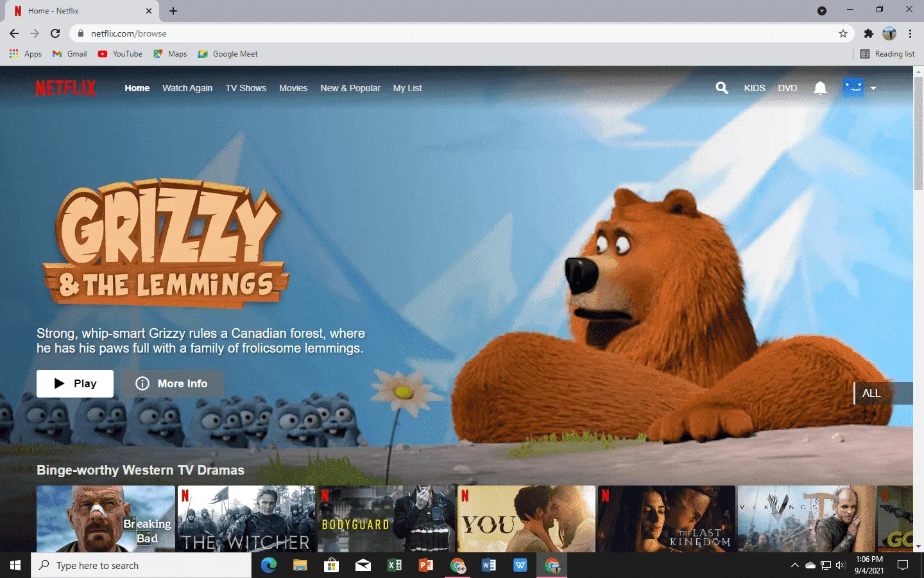The image size is (924, 578).
Task: Open Microsoft Edge from taskbar
Action: 268,566
